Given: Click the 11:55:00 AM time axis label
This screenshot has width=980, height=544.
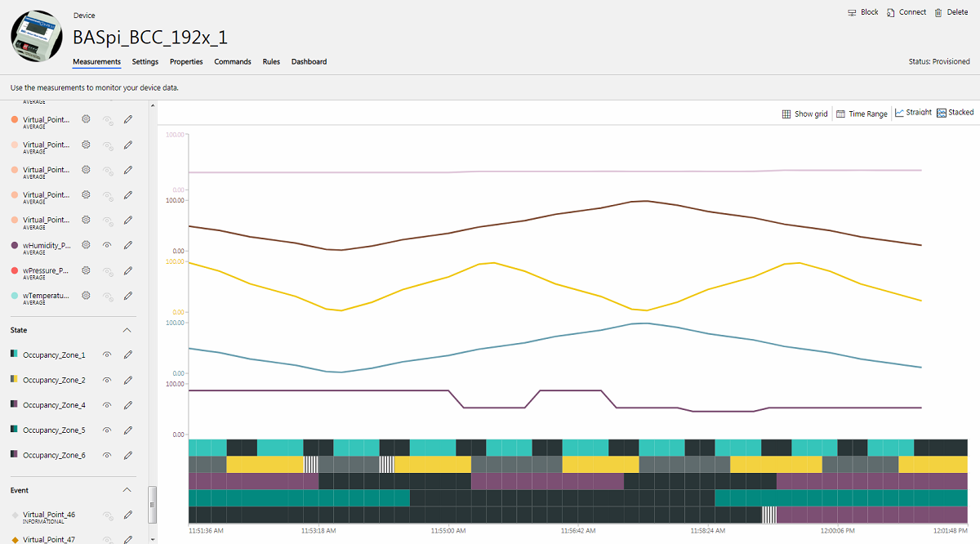Looking at the screenshot, I should [x=448, y=530].
